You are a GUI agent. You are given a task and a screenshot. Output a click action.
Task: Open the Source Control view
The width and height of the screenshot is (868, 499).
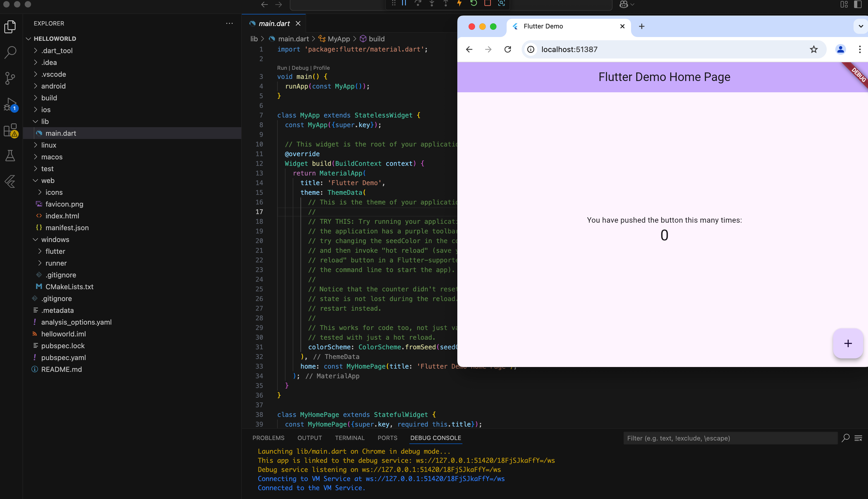click(x=10, y=78)
